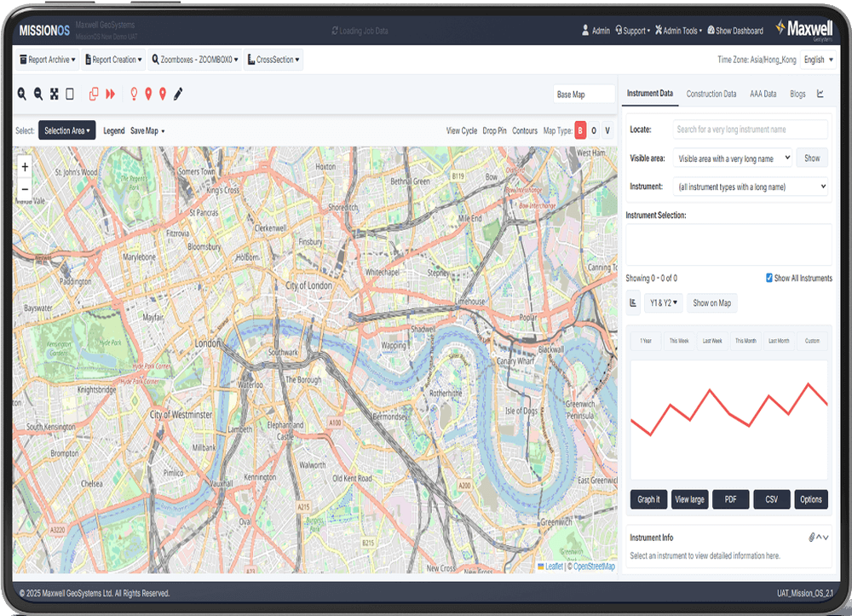This screenshot has width=852, height=616.
Task: Click the Locate instrument search field
Action: point(750,130)
